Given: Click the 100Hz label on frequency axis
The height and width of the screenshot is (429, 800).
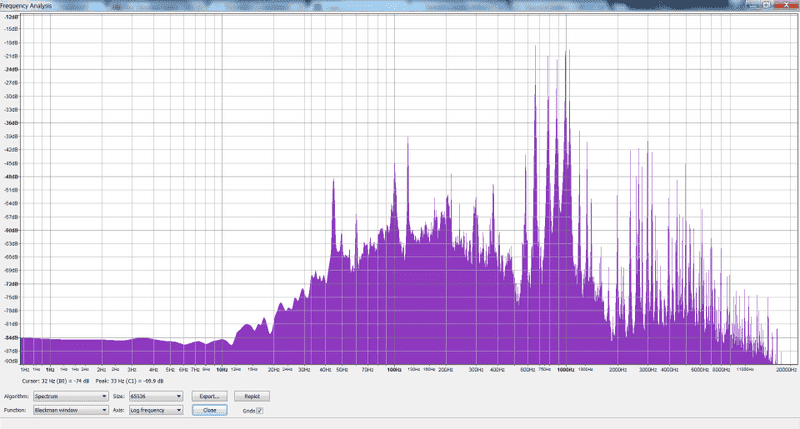Looking at the screenshot, I should point(393,369).
